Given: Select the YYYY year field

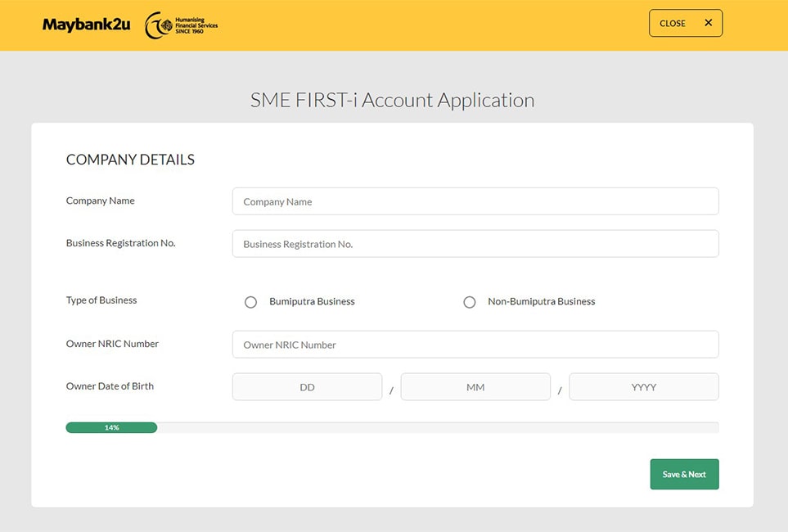Looking at the screenshot, I should pos(643,387).
